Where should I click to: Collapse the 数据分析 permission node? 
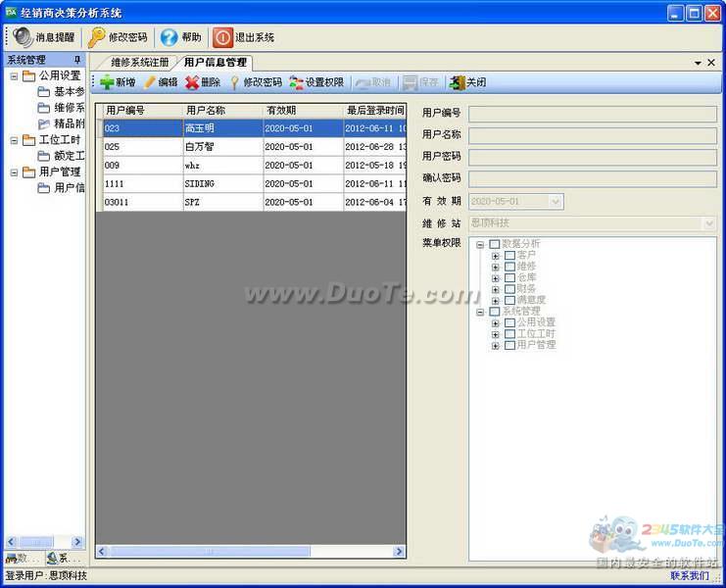coord(480,244)
